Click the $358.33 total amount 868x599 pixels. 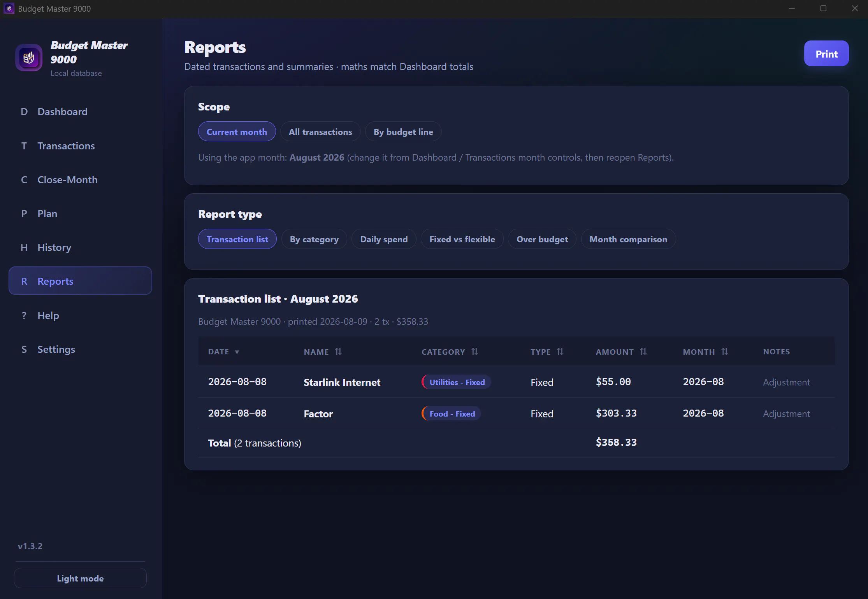[616, 443]
